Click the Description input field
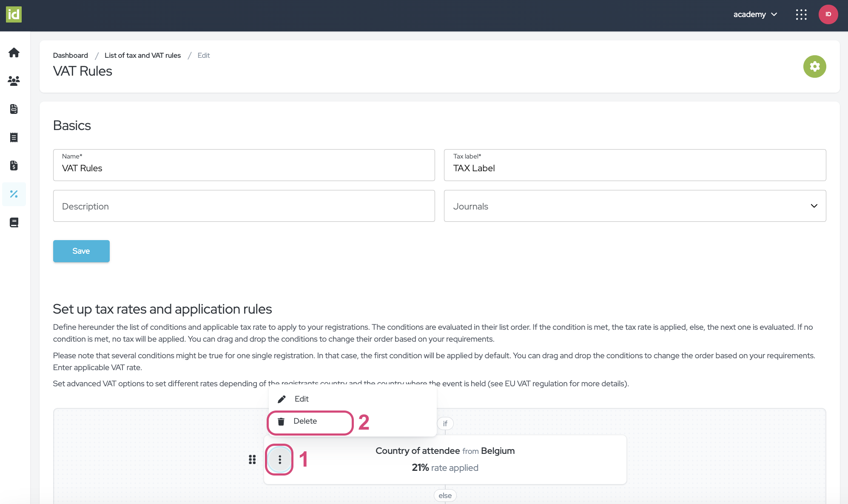This screenshot has width=848, height=504. point(244,206)
